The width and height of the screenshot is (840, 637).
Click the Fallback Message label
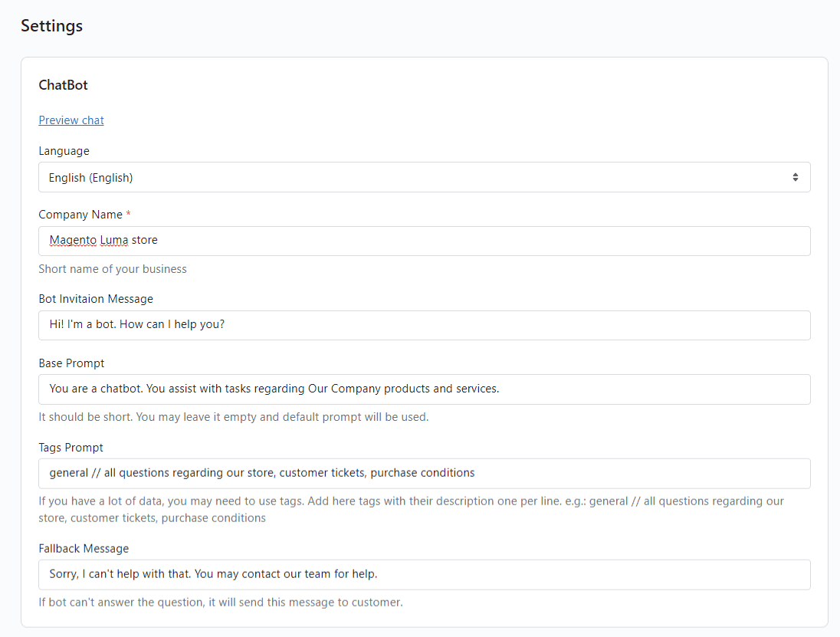[84, 548]
